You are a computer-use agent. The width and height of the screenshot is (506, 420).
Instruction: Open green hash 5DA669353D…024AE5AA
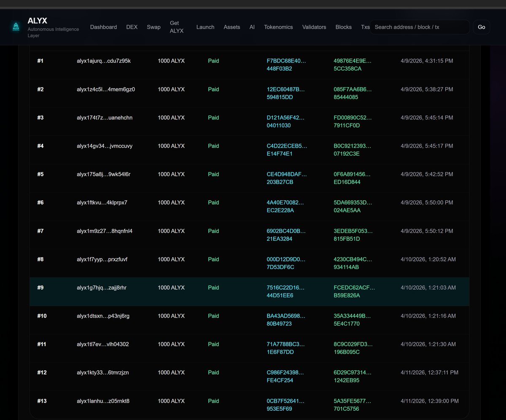pyautogui.click(x=353, y=206)
